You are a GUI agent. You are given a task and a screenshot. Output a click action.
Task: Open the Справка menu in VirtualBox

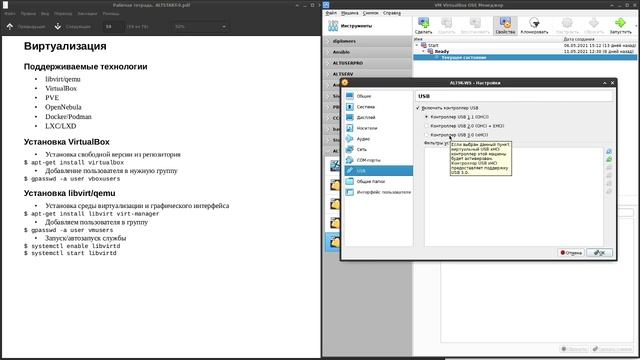(392, 13)
